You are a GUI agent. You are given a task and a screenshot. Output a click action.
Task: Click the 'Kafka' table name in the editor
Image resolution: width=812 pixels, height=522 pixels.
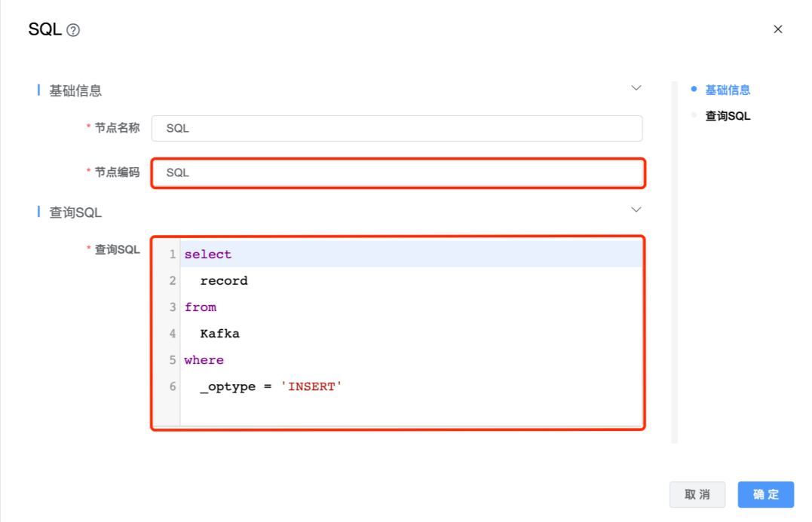pyautogui.click(x=220, y=334)
